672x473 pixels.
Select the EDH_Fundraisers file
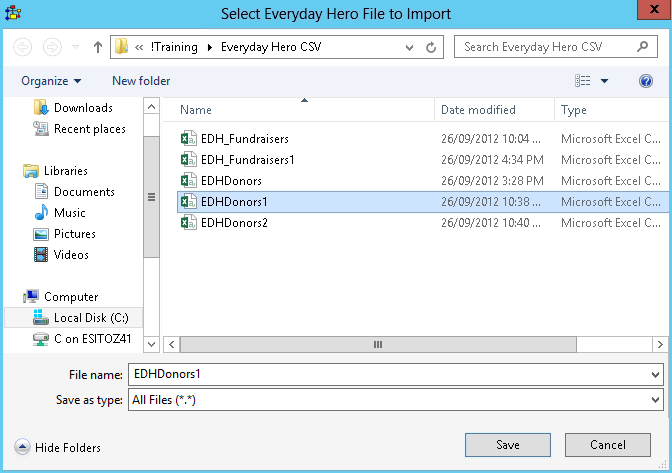pos(245,139)
